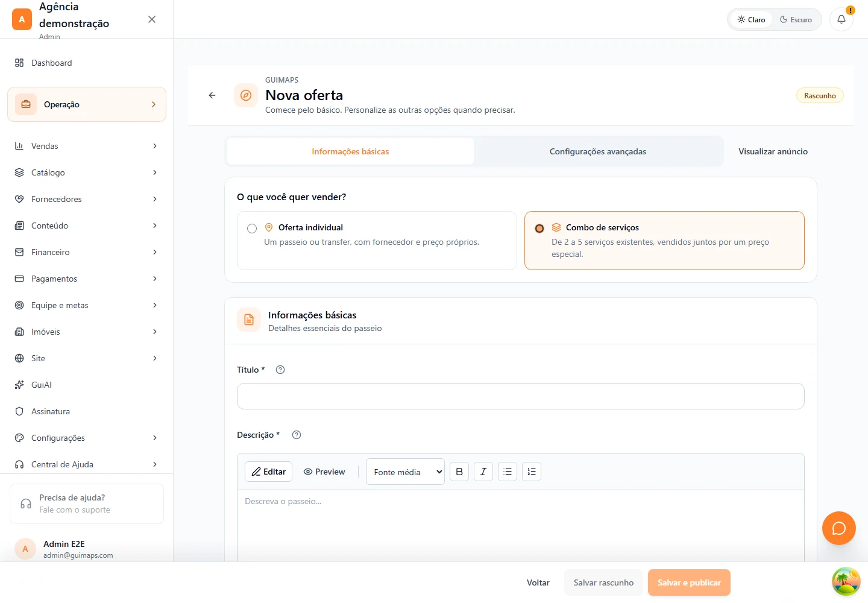Click the Voltar button
Image resolution: width=868 pixels, height=603 pixels.
538,582
